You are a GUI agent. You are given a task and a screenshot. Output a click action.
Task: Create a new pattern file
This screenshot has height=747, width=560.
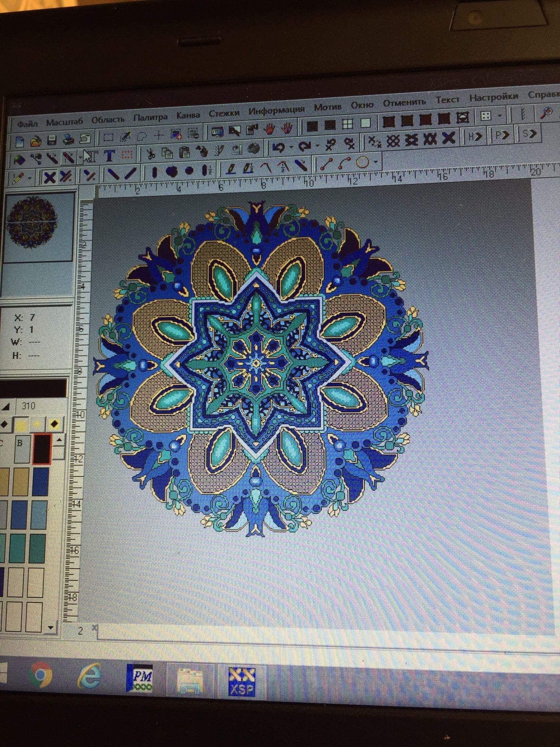click(19, 142)
